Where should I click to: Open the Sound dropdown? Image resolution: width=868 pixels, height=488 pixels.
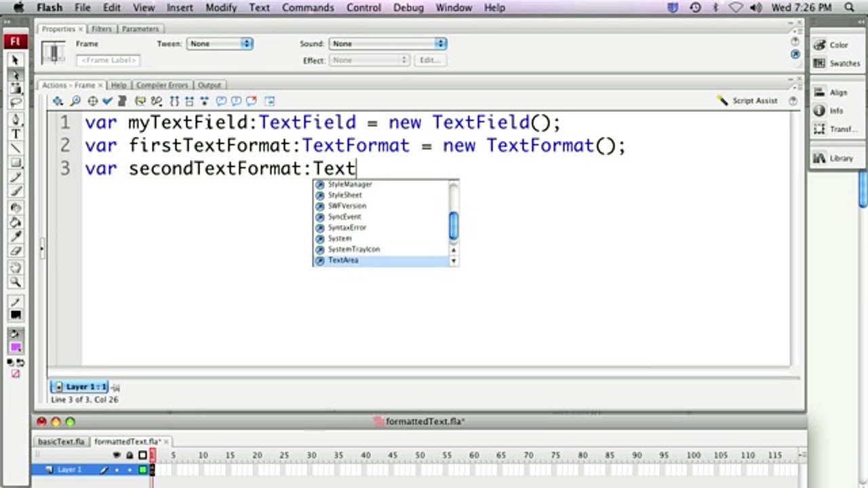pyautogui.click(x=387, y=43)
